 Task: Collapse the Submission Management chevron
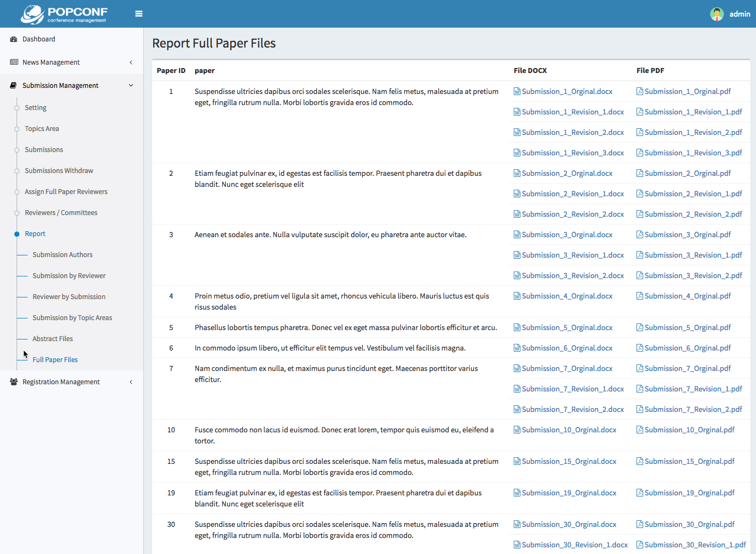131,86
